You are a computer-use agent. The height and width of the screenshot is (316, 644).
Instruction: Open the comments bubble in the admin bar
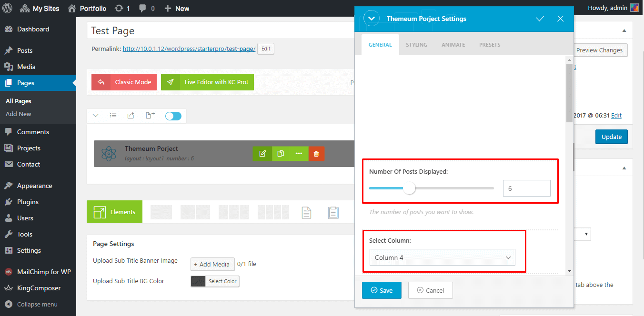(147, 8)
